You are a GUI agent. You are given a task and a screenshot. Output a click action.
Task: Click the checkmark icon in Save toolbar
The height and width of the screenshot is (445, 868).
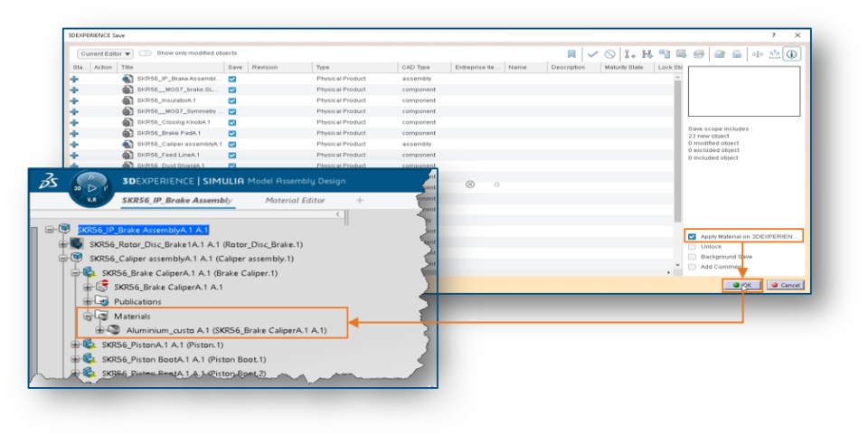[592, 53]
